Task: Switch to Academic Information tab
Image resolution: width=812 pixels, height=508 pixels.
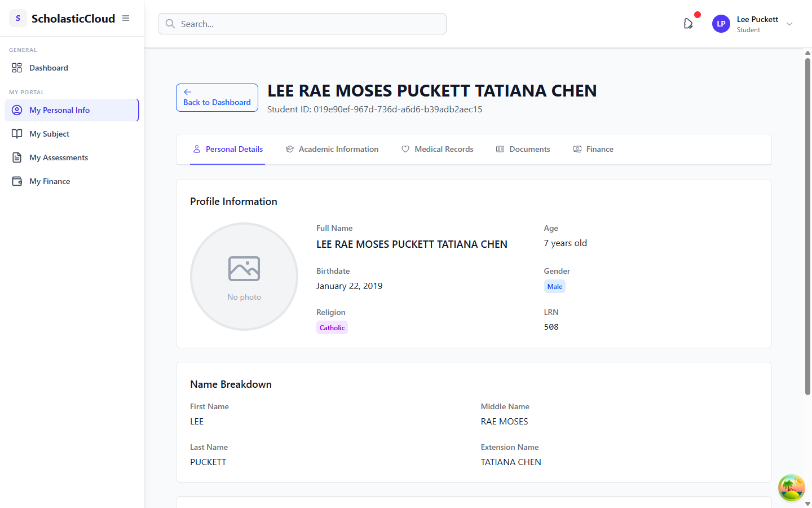Action: point(332,149)
